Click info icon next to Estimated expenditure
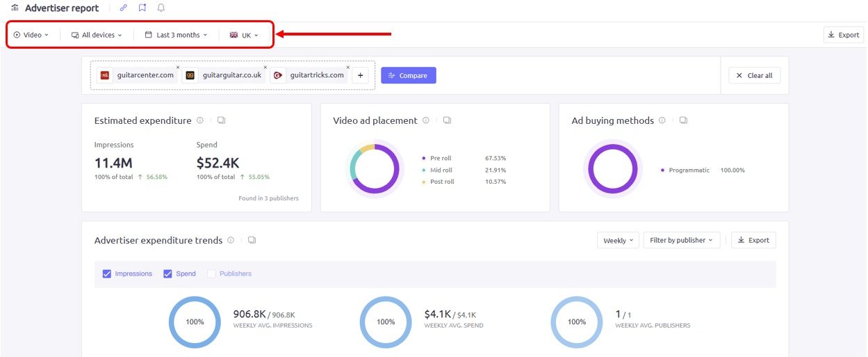This screenshot has height=357, width=868. 200,120
